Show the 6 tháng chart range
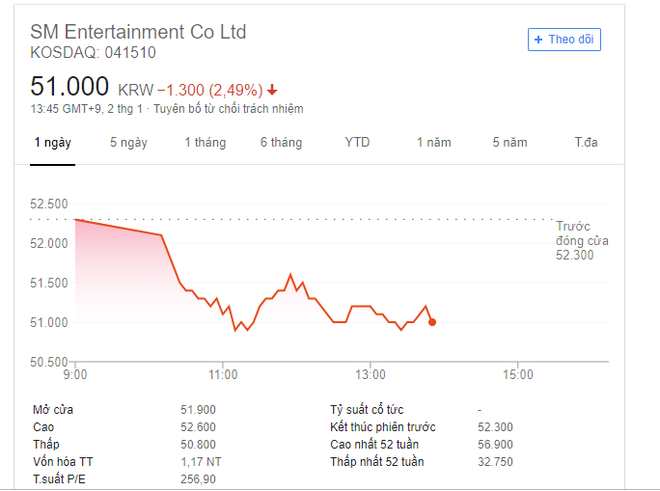 click(x=281, y=142)
